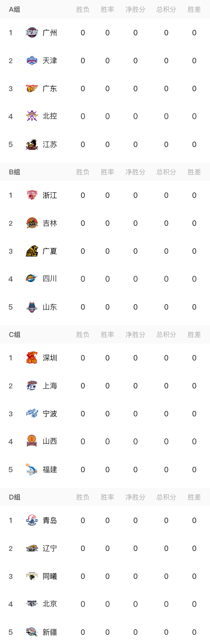This screenshot has height=644, width=210.
Task: Click the Jilin team logo
Action: click(x=32, y=223)
